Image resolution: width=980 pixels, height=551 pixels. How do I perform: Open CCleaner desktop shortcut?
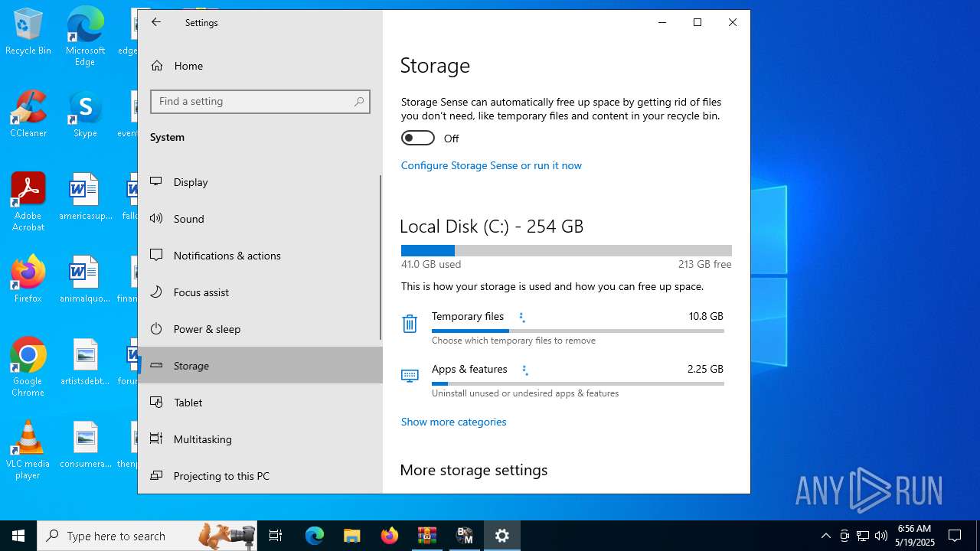[x=28, y=114]
